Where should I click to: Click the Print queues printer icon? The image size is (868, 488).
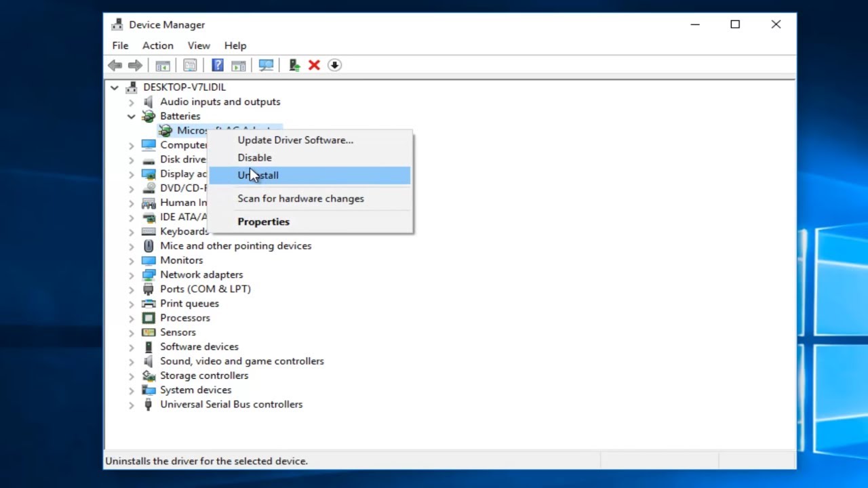coord(149,304)
